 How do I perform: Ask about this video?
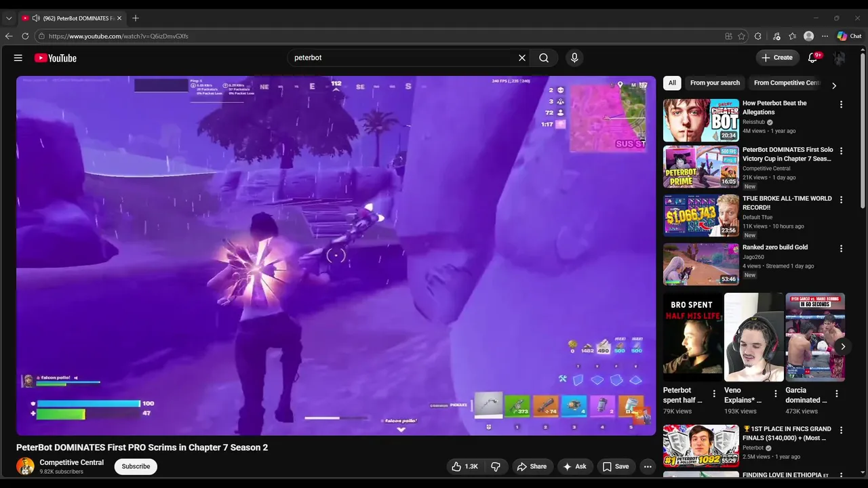click(574, 466)
